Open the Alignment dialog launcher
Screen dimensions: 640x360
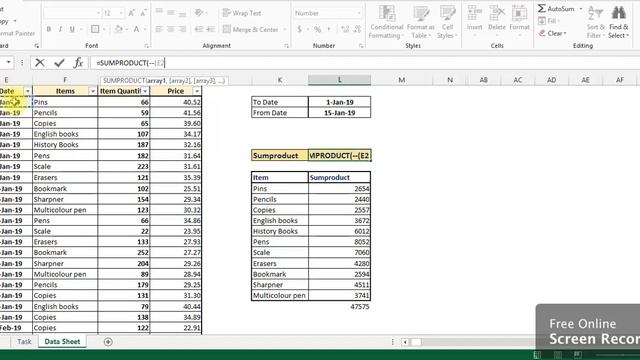click(287, 46)
